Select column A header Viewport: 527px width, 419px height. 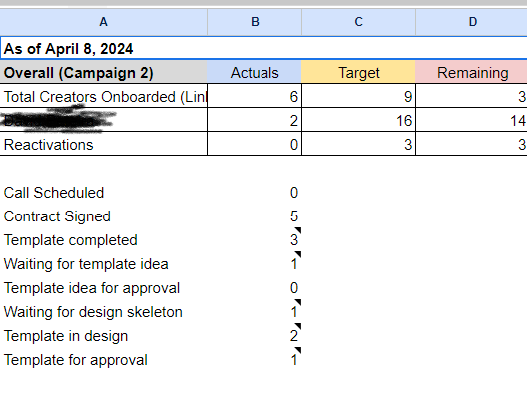tap(104, 22)
